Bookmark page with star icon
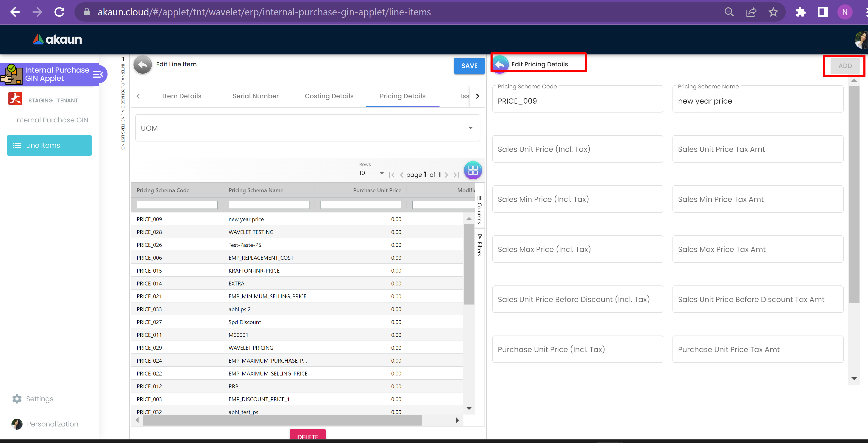 [773, 12]
